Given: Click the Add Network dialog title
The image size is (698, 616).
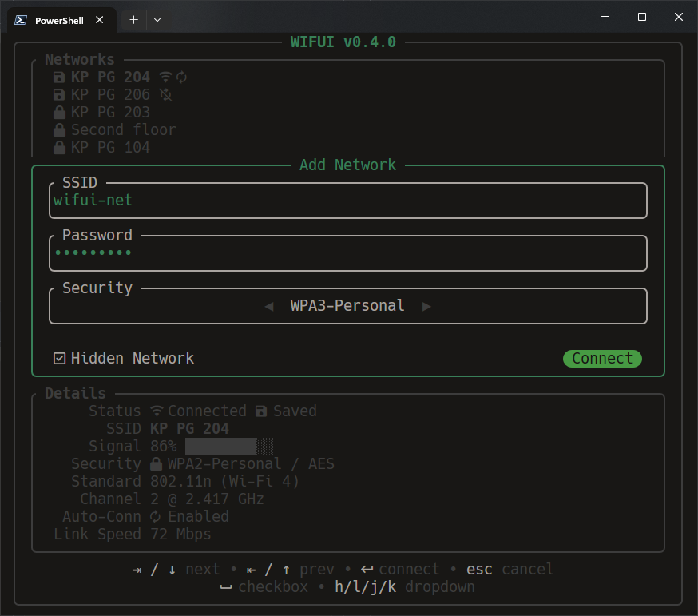Looking at the screenshot, I should (x=347, y=165).
